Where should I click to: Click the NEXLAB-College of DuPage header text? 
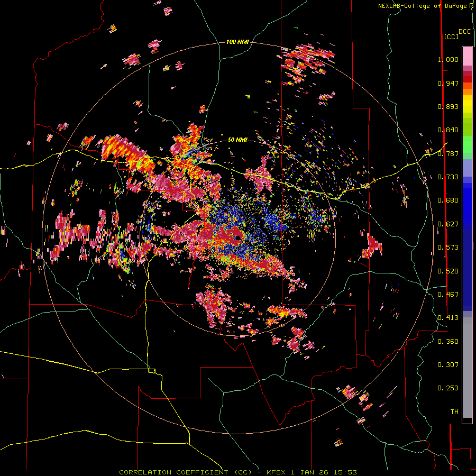422,6
